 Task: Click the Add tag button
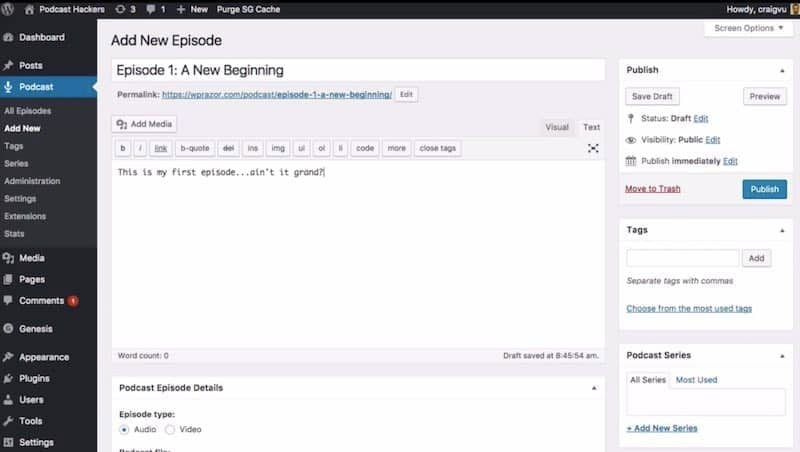tap(756, 258)
